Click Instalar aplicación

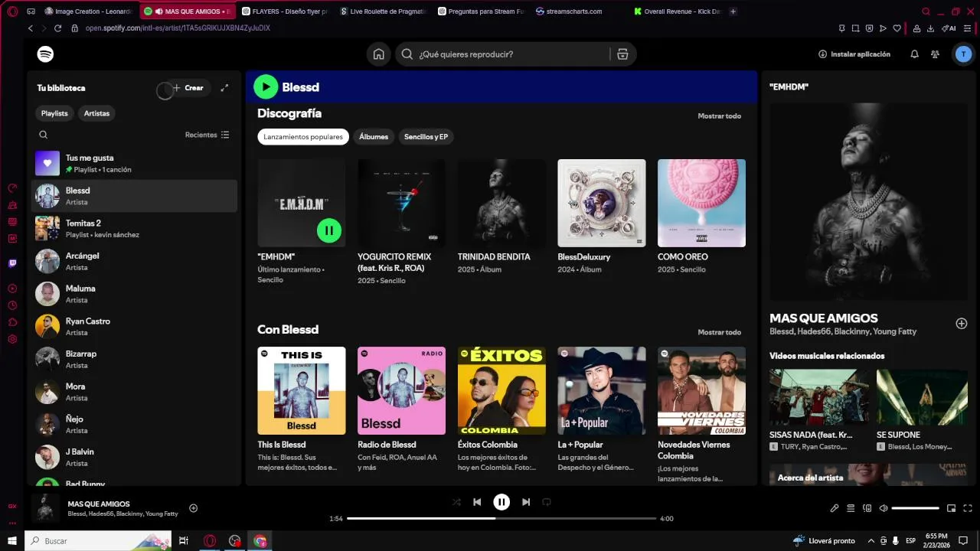click(x=854, y=54)
